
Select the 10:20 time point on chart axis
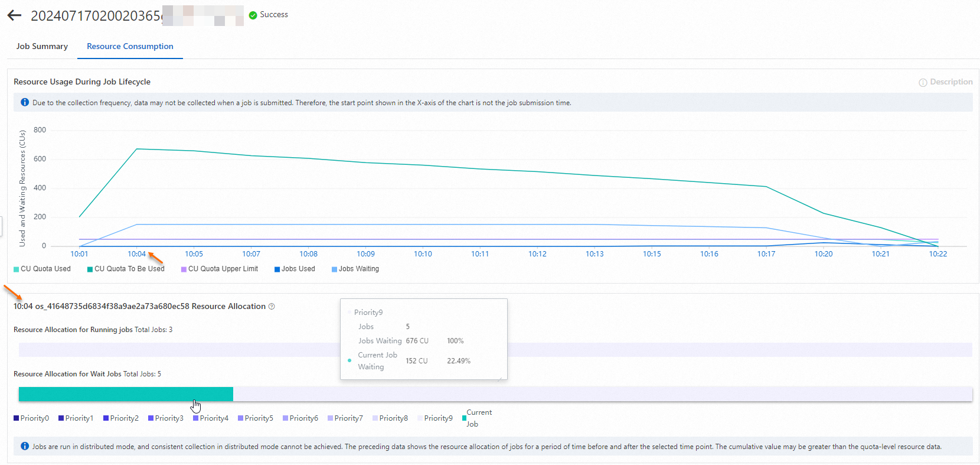pyautogui.click(x=824, y=254)
